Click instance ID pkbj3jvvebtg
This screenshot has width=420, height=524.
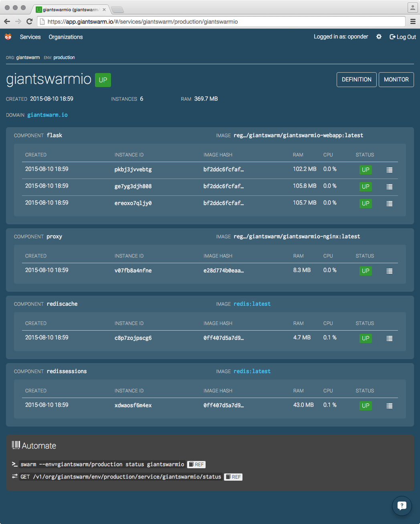click(133, 169)
